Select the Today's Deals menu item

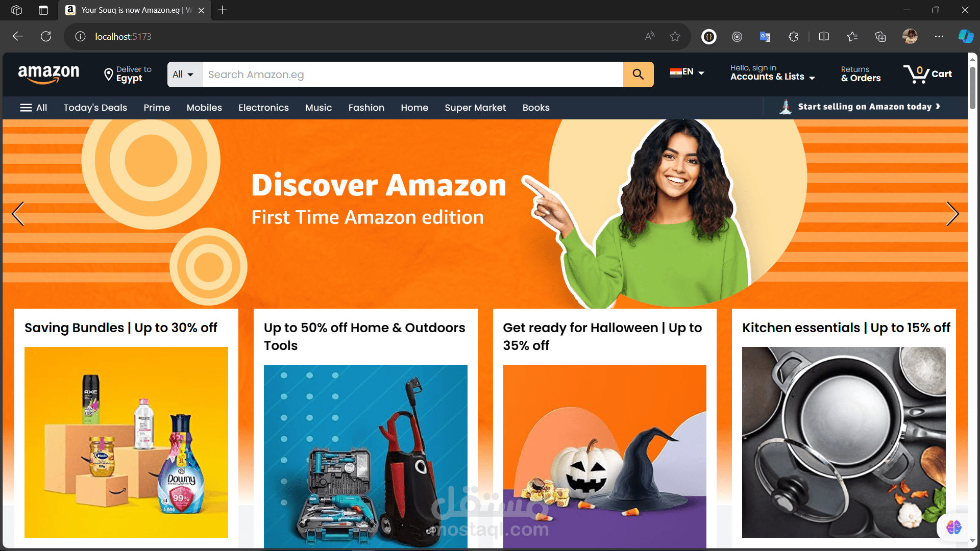click(x=95, y=108)
